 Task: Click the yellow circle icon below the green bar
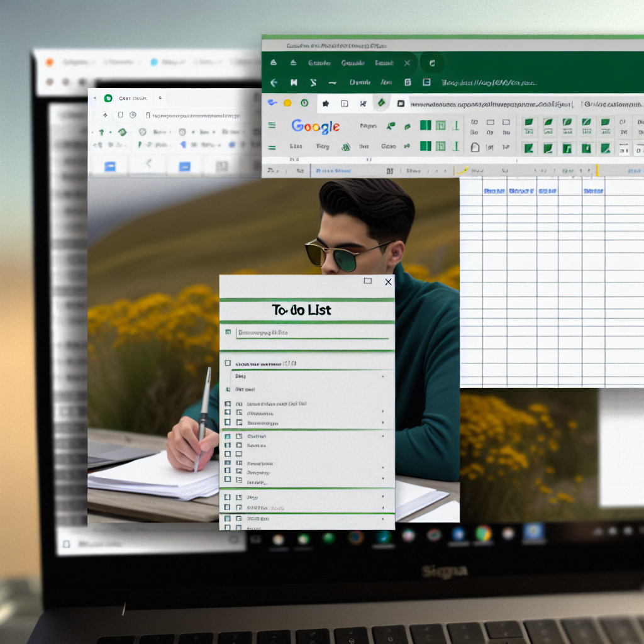click(287, 103)
